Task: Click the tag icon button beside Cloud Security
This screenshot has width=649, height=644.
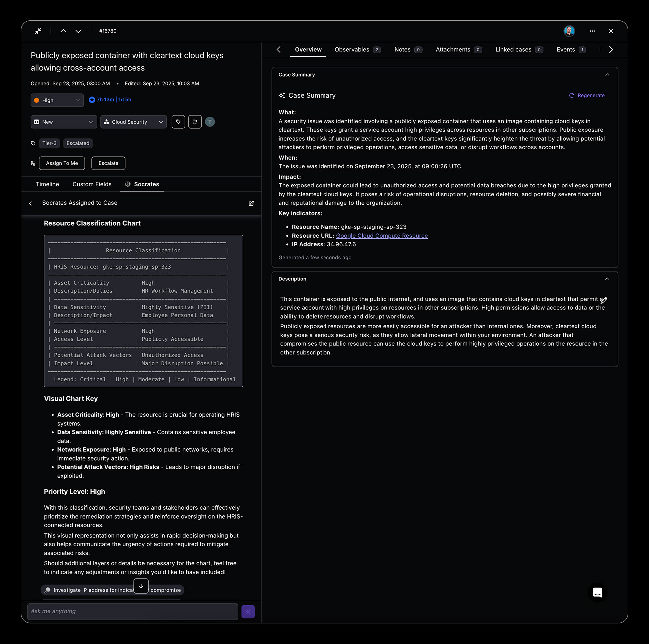Action: [178, 122]
